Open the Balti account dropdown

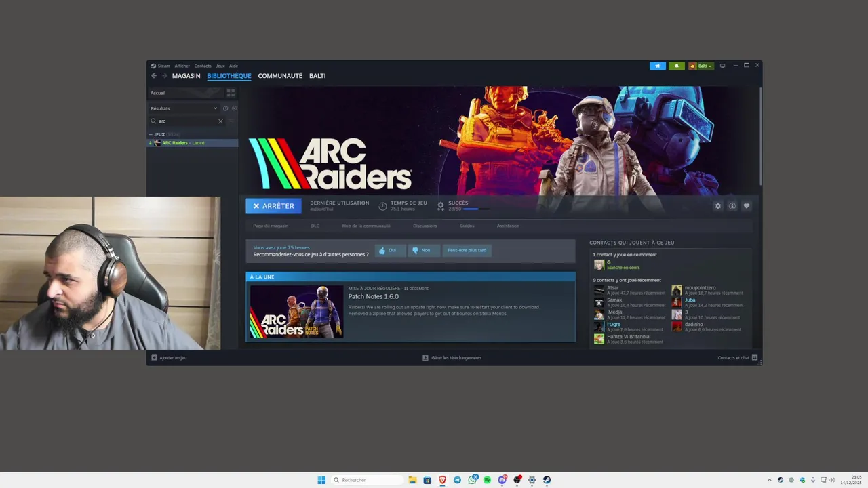[x=701, y=66]
